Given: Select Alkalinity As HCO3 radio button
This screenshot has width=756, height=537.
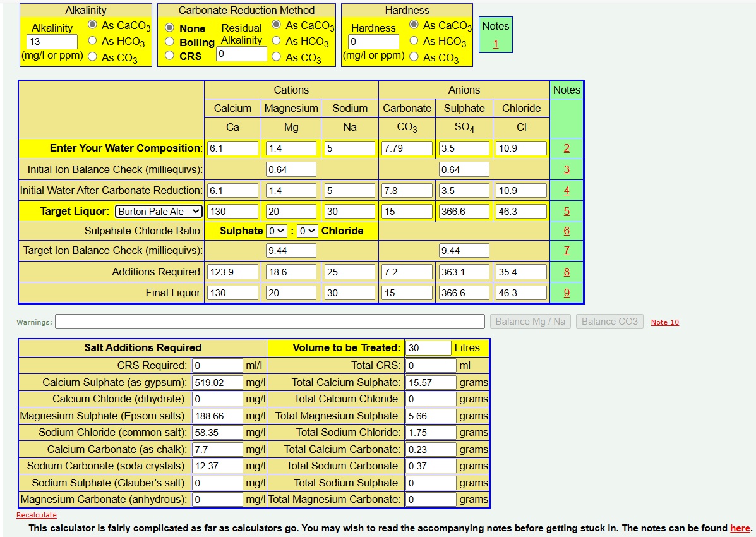Looking at the screenshot, I should [92, 40].
